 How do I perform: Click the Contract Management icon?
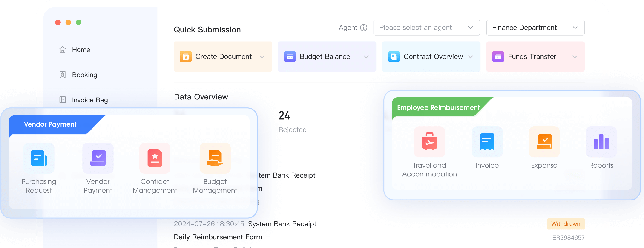tap(155, 158)
